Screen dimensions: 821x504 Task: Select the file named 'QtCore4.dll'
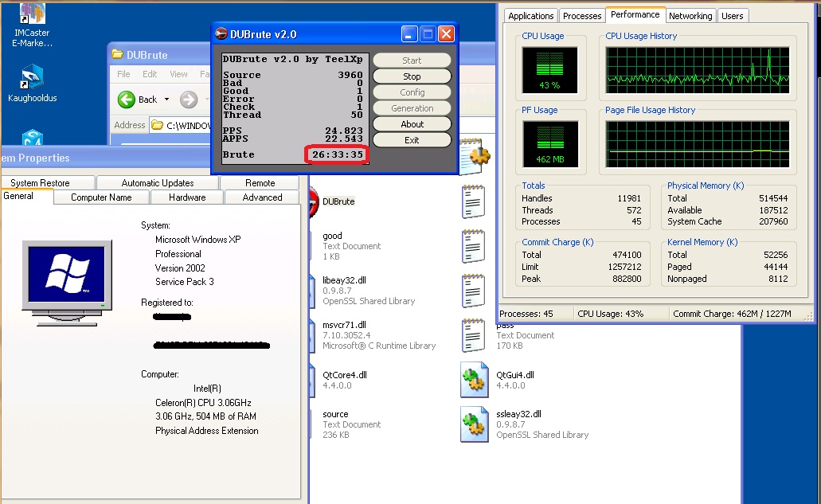click(345, 375)
